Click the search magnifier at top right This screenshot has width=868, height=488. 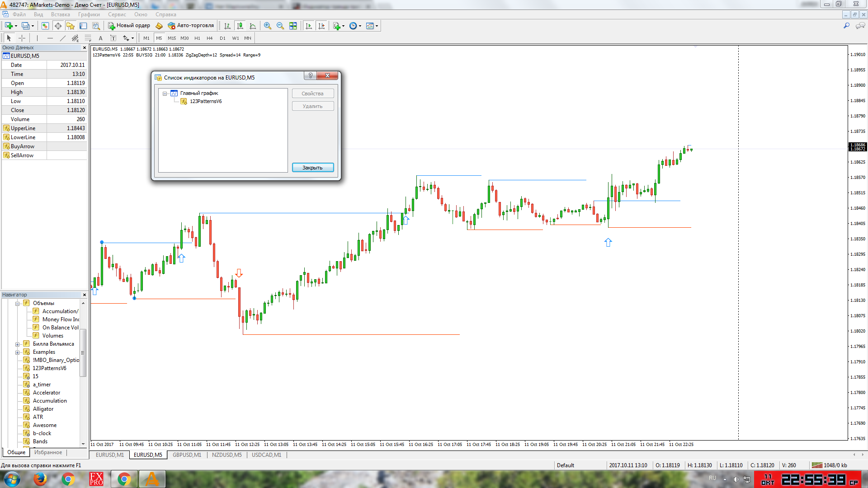846,26
